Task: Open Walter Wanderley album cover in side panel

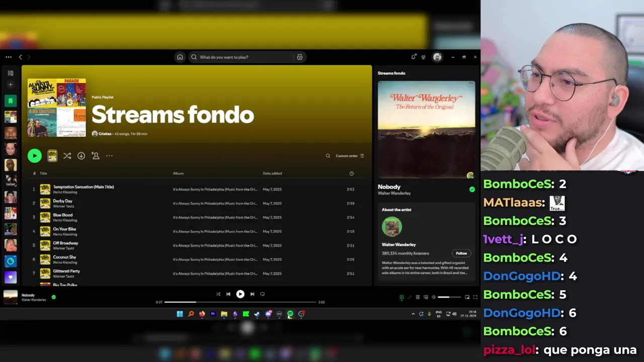Action: coord(426,130)
